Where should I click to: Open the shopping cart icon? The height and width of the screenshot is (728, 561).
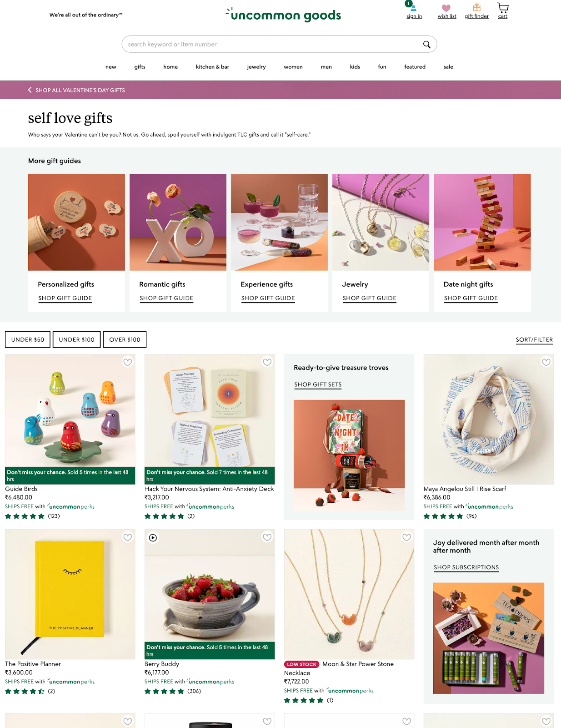502,8
